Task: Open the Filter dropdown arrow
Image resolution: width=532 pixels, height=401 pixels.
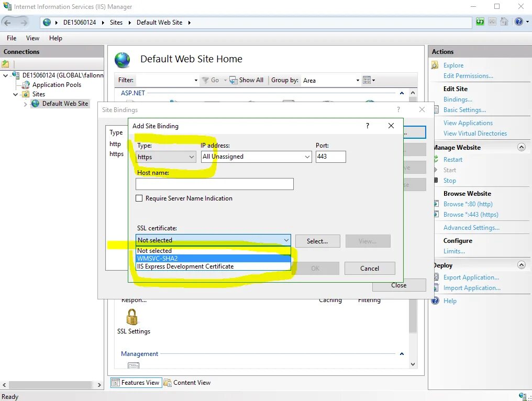Action: (x=196, y=81)
